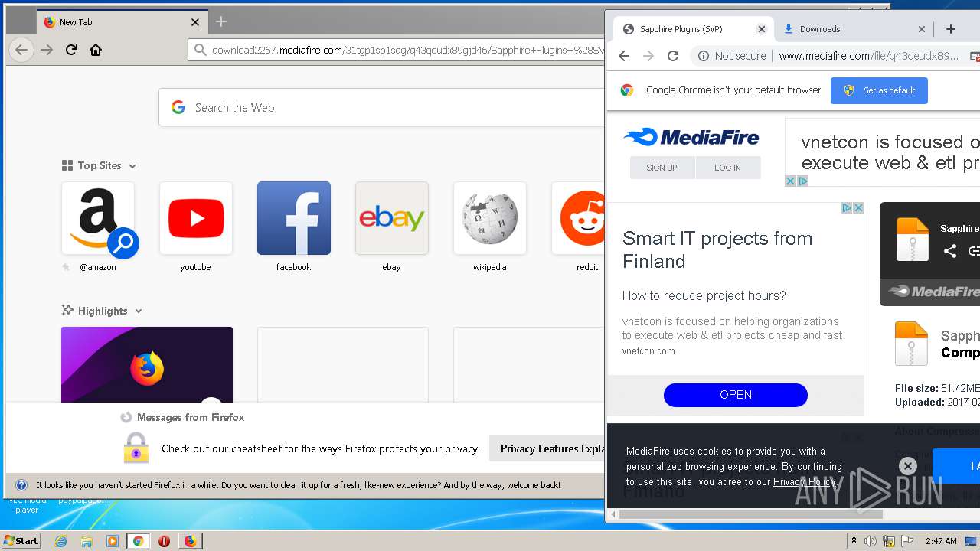The image size is (980, 551).
Task: Show hidden system tray icons
Action: 854,541
